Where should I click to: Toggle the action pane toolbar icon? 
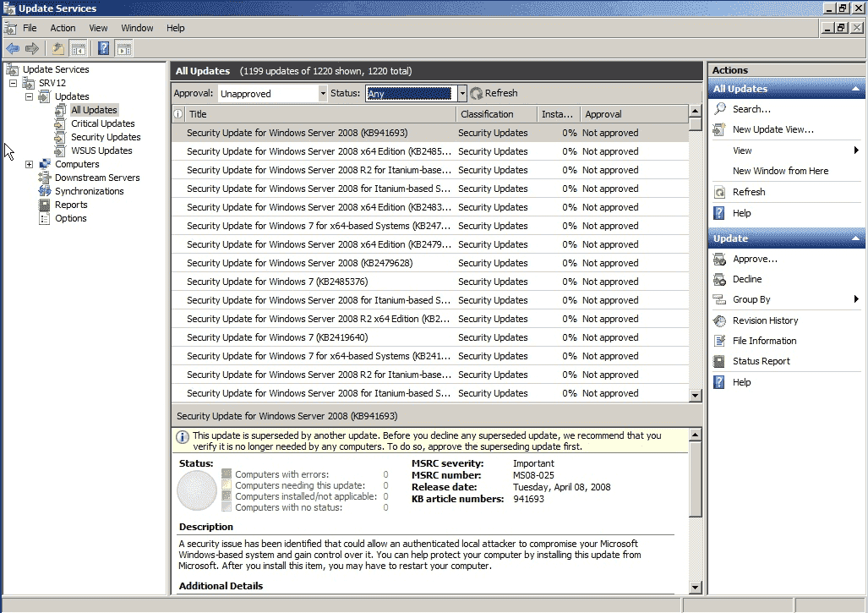[124, 49]
